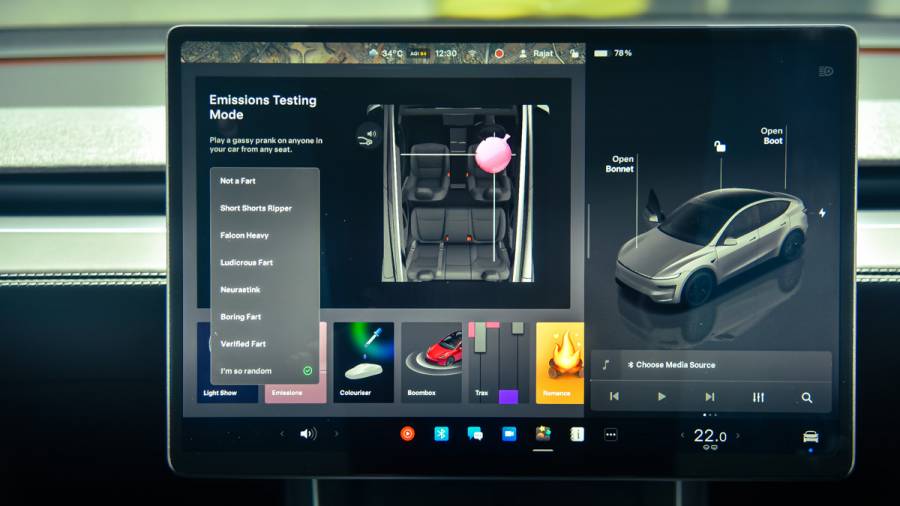Open the messages chat app
Image resolution: width=900 pixels, height=506 pixels.
[x=475, y=434]
